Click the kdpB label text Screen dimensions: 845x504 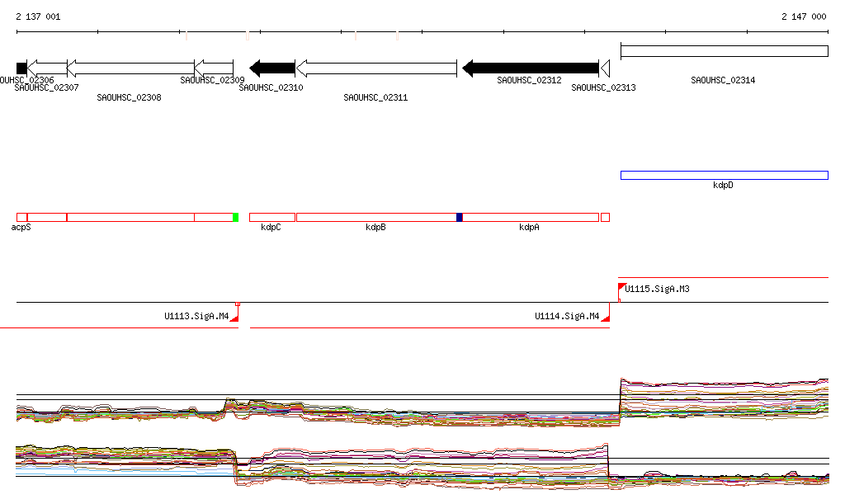[375, 227]
